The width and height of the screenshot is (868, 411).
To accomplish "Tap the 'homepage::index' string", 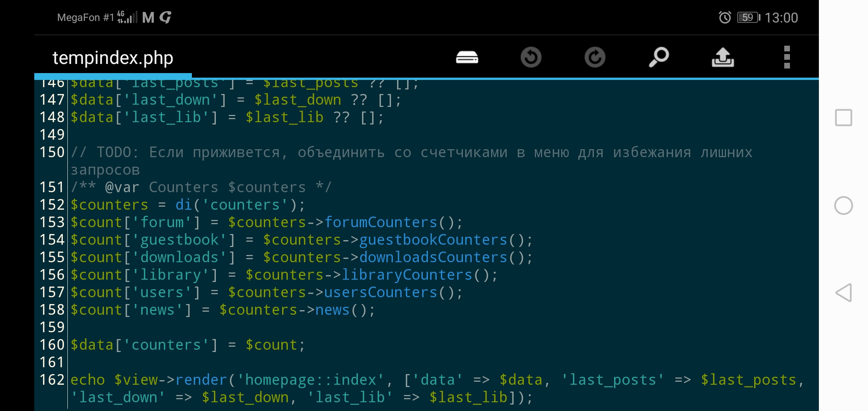I will [x=311, y=380].
